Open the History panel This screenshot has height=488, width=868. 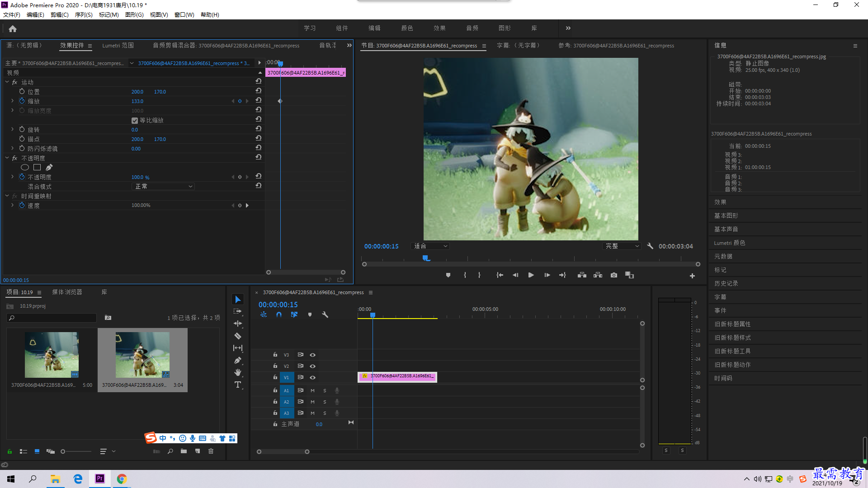(726, 284)
